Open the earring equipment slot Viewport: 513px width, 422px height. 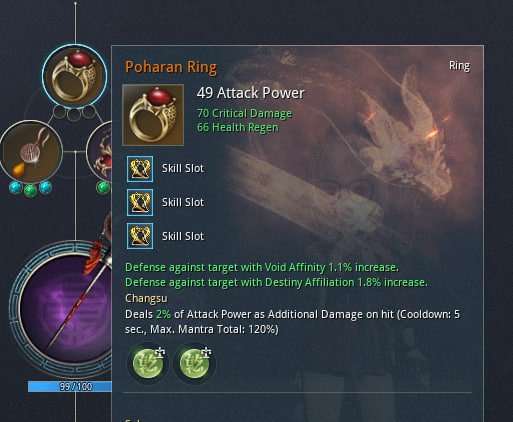tap(31, 151)
